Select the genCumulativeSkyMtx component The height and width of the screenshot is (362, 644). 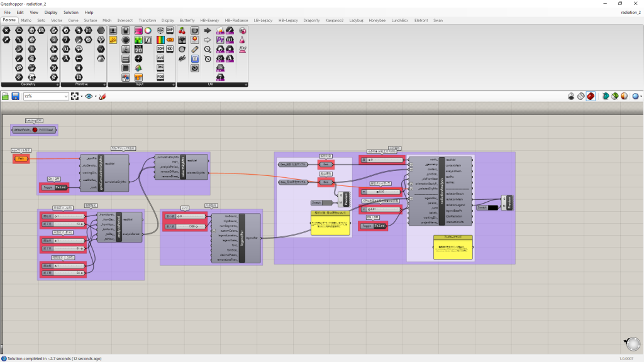[x=104, y=173]
